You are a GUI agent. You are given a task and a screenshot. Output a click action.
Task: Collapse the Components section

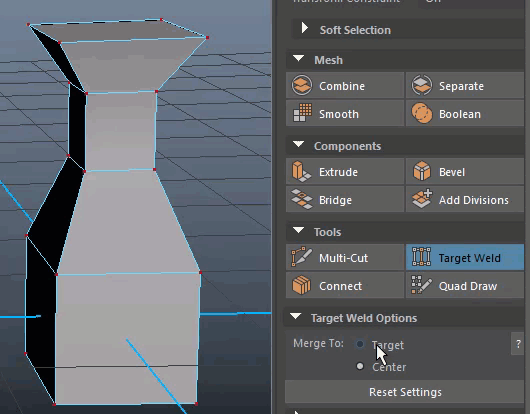(x=298, y=144)
